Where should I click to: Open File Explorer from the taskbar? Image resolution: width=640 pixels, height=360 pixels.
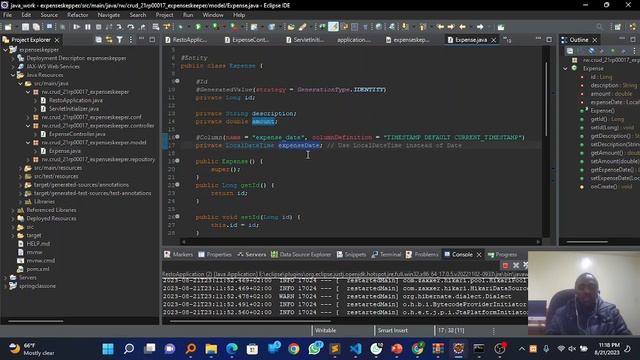(211, 349)
